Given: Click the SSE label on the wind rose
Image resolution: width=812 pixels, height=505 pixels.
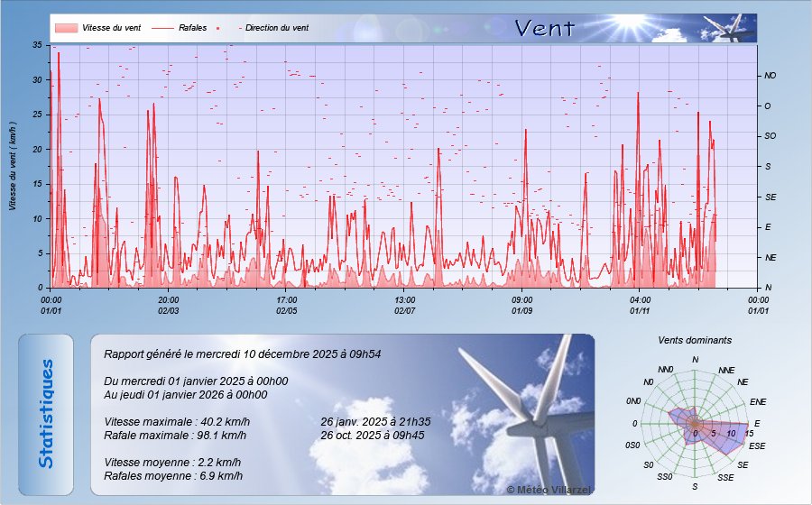Looking at the screenshot, I should 724,476.
